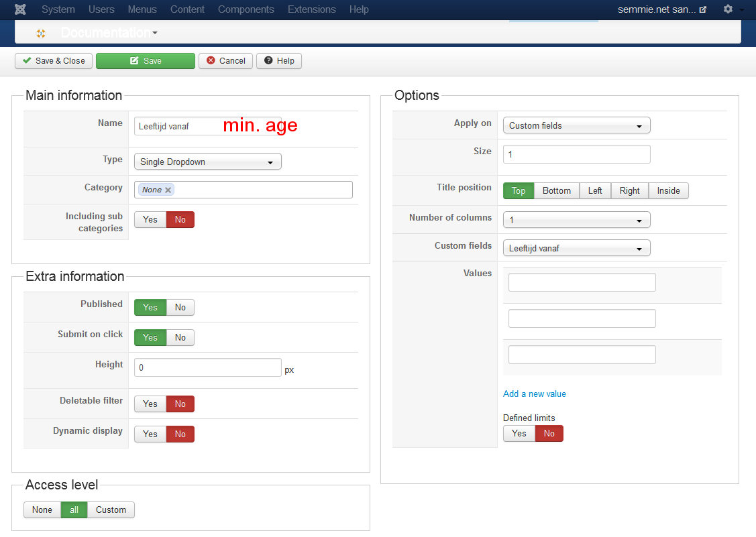The width and height of the screenshot is (756, 537).
Task: Open the Content menu
Action: click(187, 9)
